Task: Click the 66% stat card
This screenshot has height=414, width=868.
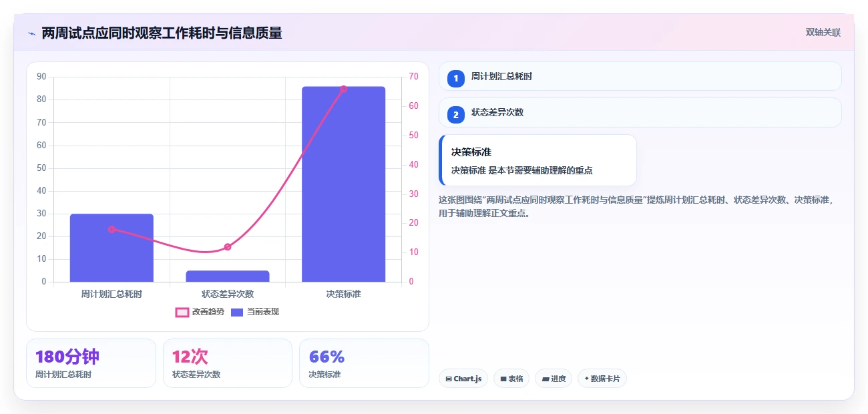Action: click(x=364, y=363)
